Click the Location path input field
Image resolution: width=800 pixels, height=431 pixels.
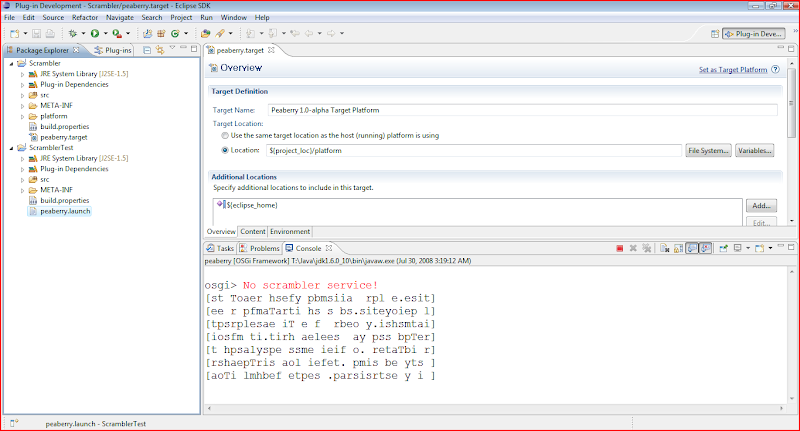click(474, 150)
